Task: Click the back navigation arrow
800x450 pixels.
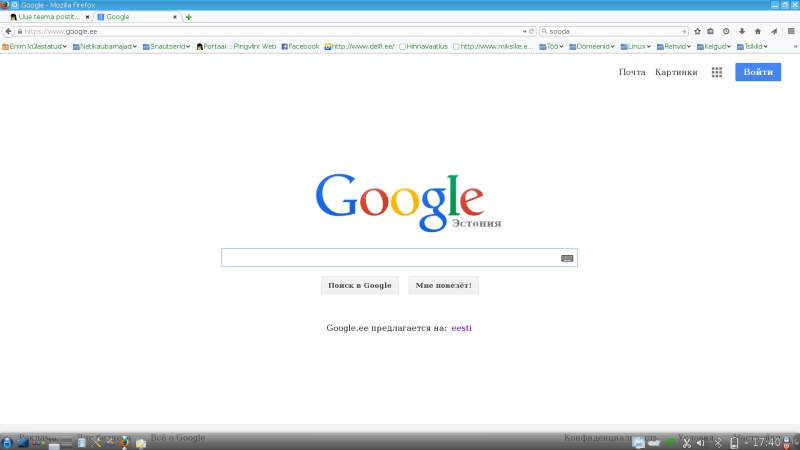Action: pyautogui.click(x=8, y=31)
